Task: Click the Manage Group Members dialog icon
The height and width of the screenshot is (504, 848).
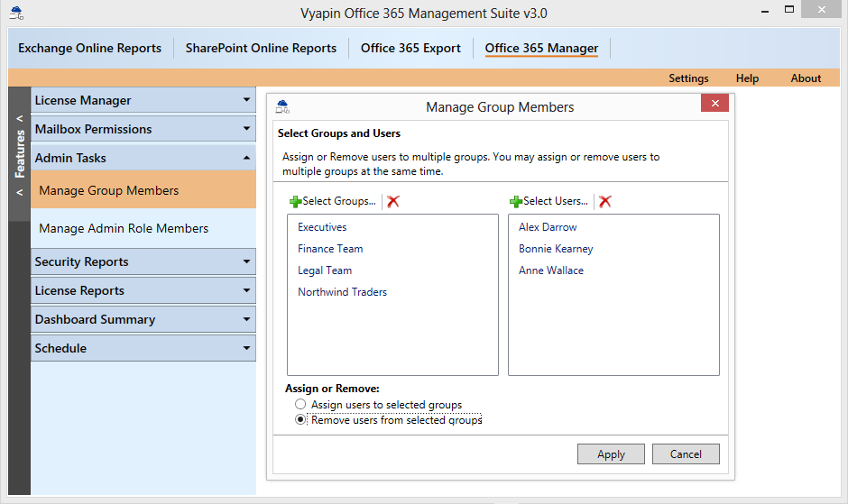Action: (282, 106)
